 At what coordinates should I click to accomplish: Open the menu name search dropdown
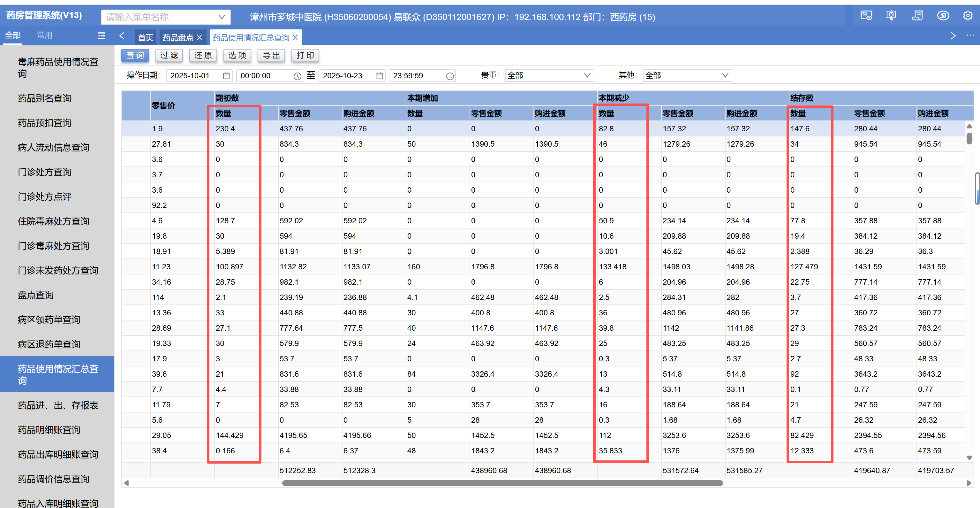point(222,17)
